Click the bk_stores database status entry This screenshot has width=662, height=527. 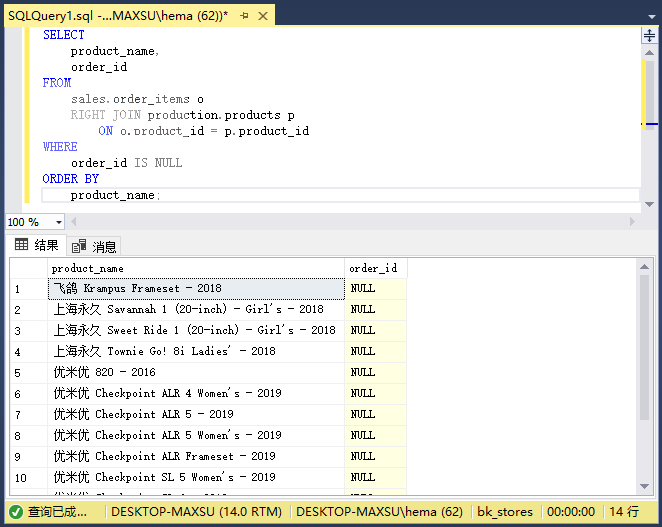pyautogui.click(x=505, y=512)
